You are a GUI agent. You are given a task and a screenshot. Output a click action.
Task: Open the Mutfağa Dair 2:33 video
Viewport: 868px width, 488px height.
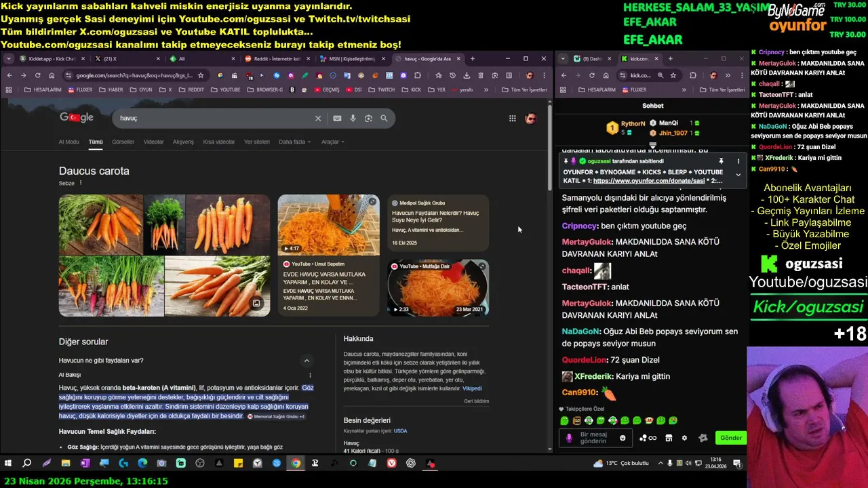click(x=438, y=288)
